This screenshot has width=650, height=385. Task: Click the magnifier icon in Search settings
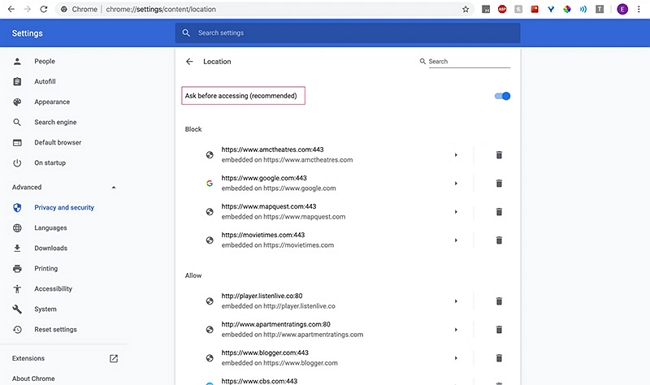click(x=186, y=33)
